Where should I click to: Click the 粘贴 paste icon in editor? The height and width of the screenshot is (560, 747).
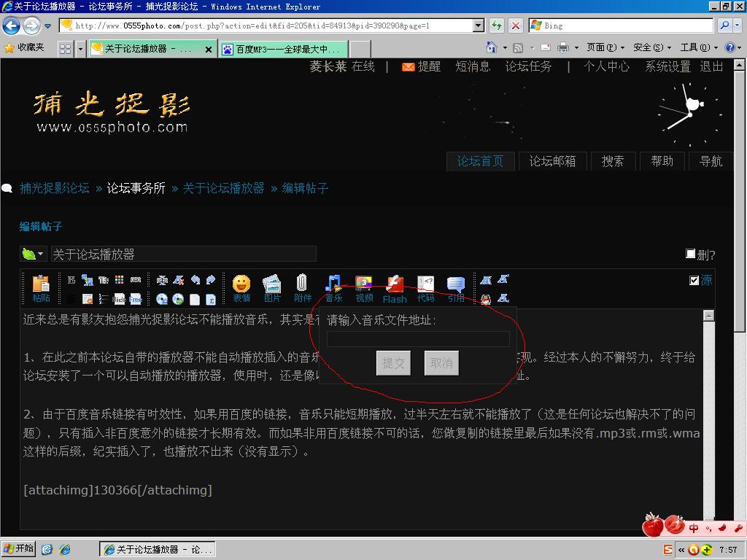click(41, 287)
